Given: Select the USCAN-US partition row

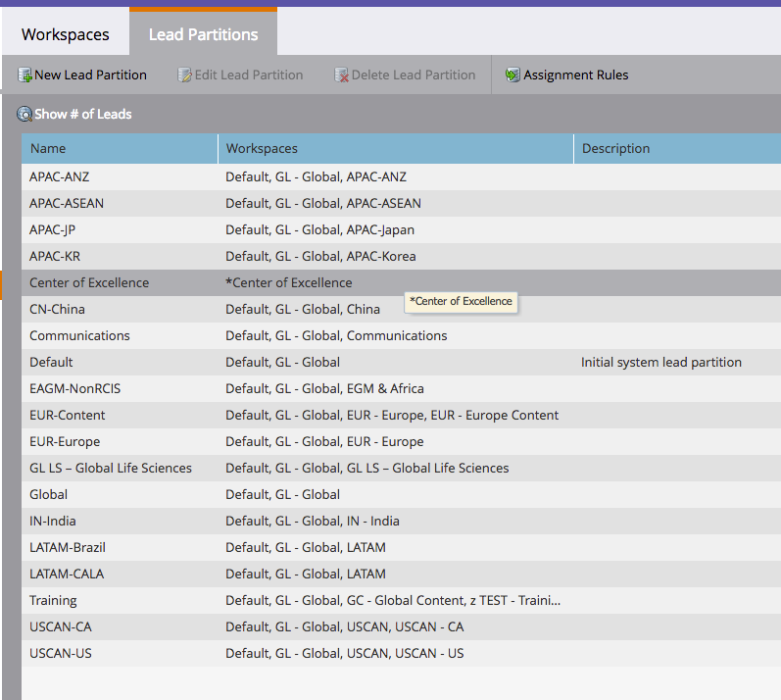Looking at the screenshot, I should (401, 653).
